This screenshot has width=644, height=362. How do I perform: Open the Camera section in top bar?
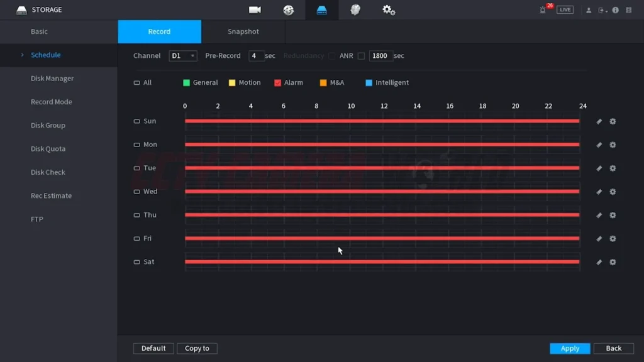[255, 10]
